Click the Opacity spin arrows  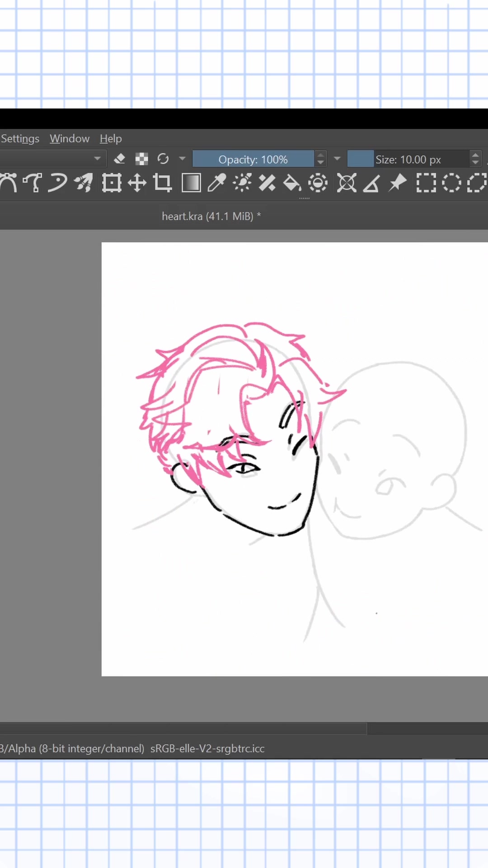click(x=320, y=159)
